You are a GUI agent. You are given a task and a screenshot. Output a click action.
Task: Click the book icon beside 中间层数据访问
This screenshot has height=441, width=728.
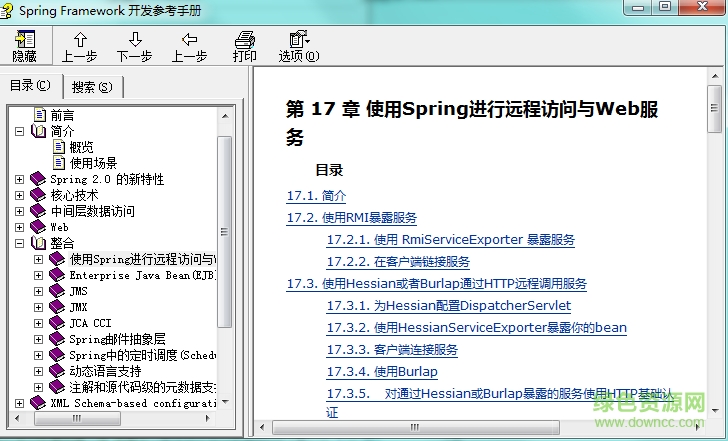click(x=38, y=211)
